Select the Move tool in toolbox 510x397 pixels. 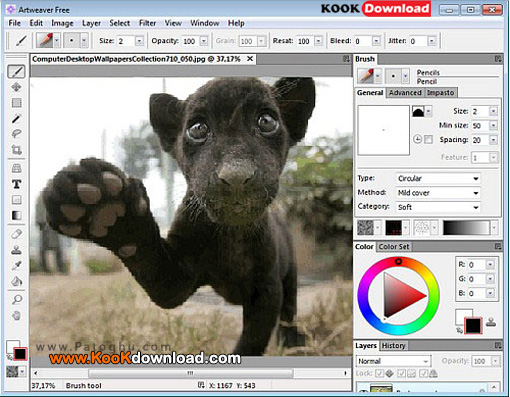[16, 87]
